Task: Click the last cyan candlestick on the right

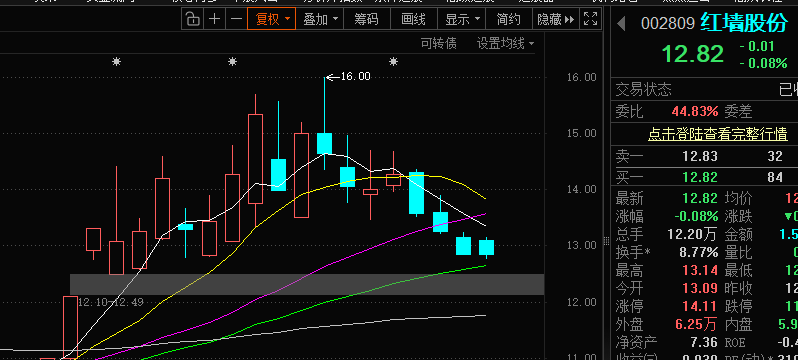Action: [487, 247]
